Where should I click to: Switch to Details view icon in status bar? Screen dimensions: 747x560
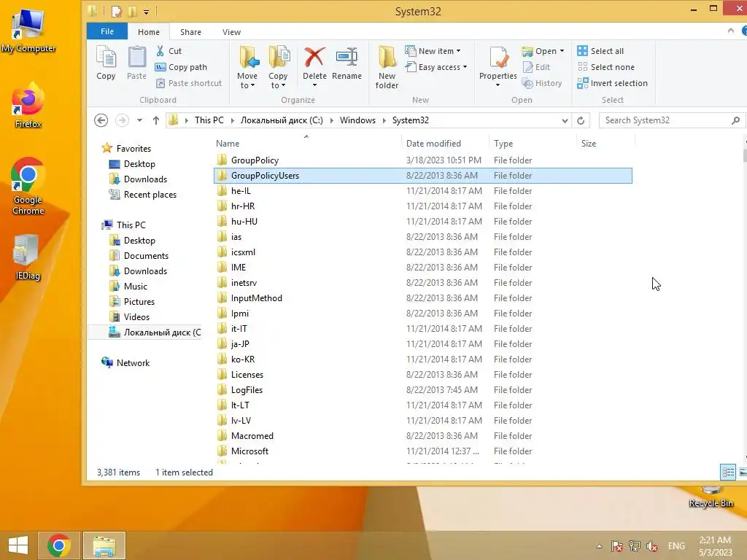[729, 472]
